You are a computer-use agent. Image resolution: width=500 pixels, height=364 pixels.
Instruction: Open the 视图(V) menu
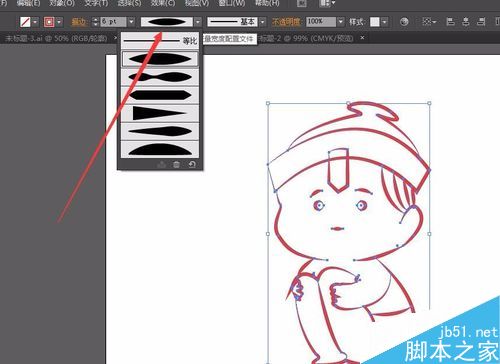[197, 3]
